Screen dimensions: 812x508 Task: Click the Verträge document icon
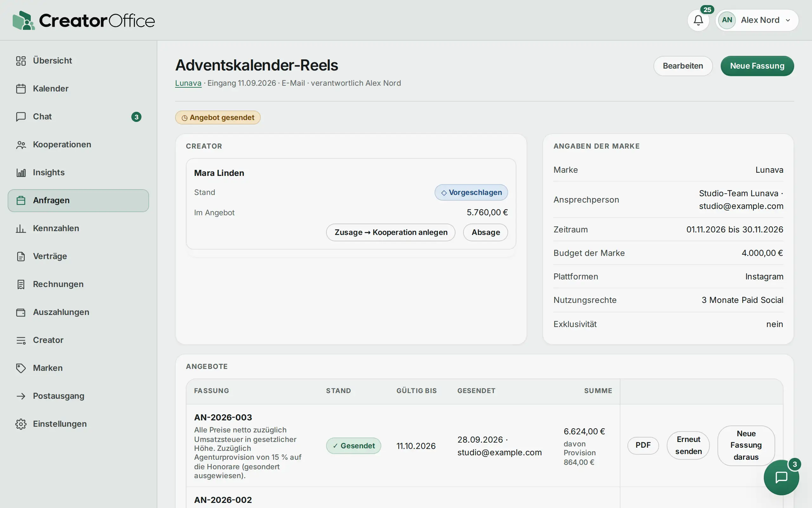(21, 256)
